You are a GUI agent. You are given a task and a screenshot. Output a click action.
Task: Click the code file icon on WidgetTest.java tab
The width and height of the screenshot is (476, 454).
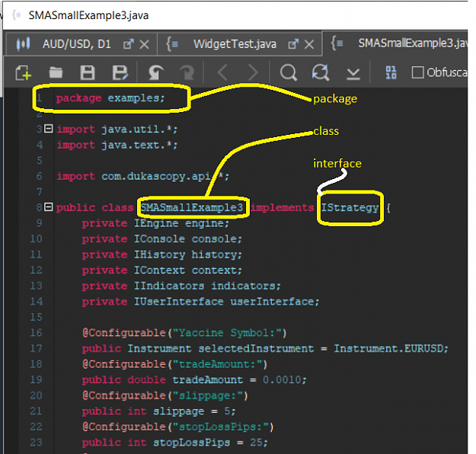coord(172,44)
